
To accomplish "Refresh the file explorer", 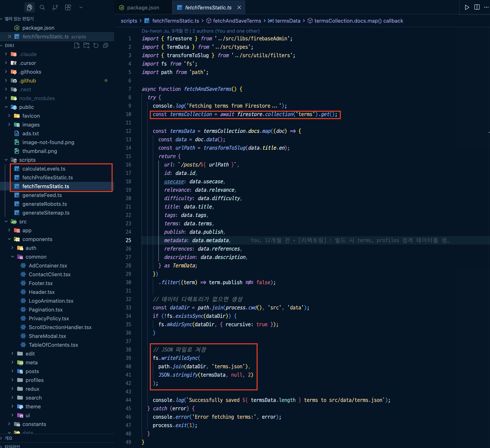I will pyautogui.click(x=96, y=45).
